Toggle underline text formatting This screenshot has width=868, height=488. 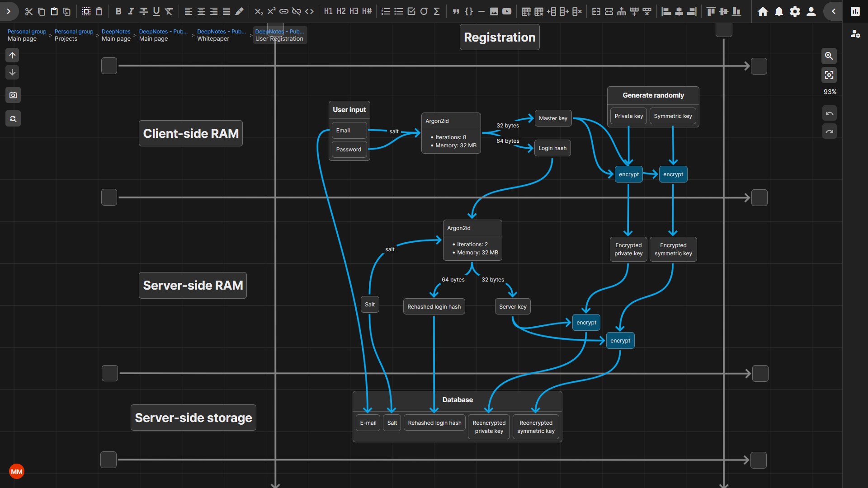click(x=156, y=11)
